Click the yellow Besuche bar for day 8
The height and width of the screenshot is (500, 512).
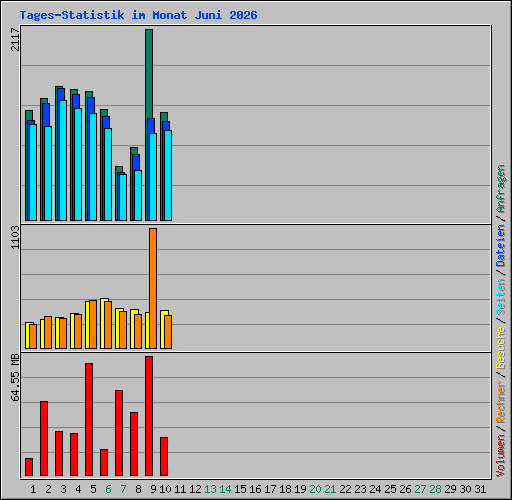[x=133, y=329]
